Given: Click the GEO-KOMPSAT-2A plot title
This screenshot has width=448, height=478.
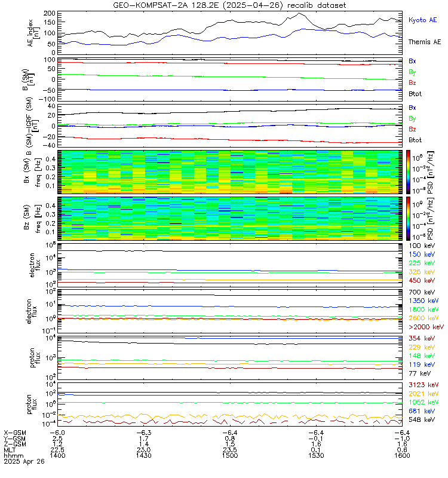Looking at the screenshot, I should pos(229,5).
